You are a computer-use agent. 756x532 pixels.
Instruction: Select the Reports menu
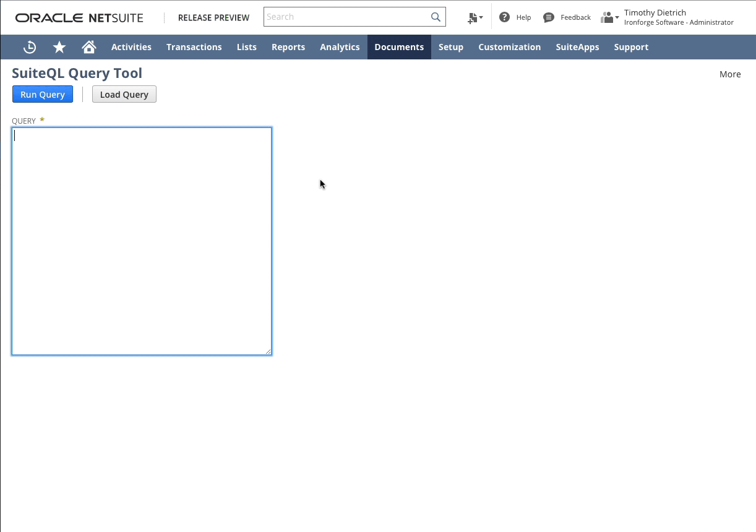click(x=288, y=46)
